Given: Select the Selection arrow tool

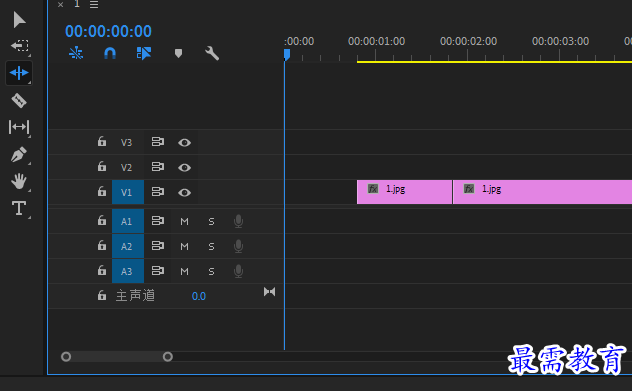Looking at the screenshot, I should [x=19, y=20].
